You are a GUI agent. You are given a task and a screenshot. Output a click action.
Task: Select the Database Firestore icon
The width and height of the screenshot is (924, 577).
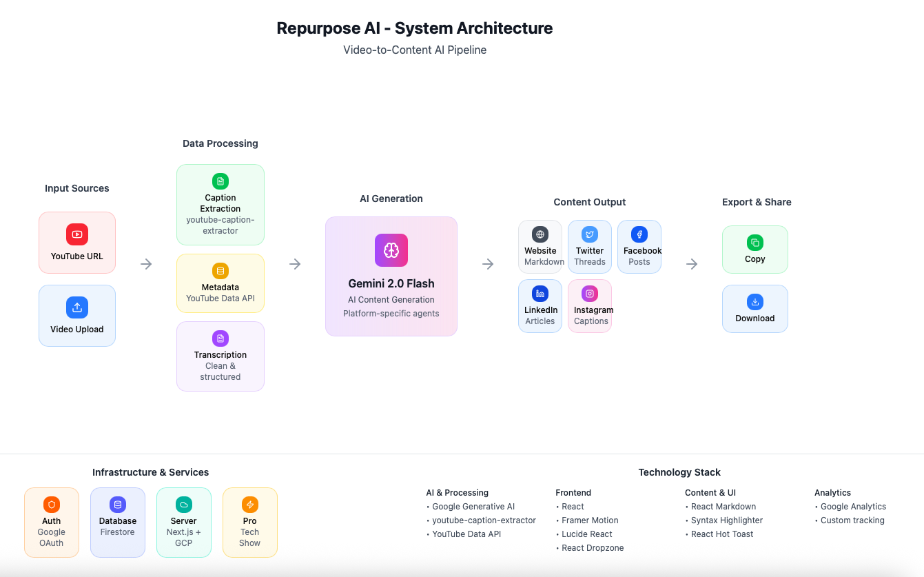[118, 505]
